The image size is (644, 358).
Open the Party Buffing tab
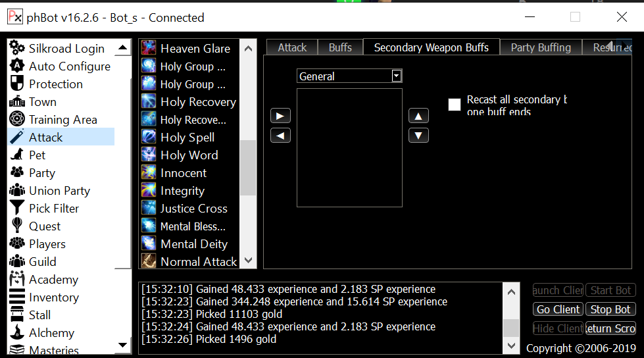click(541, 47)
